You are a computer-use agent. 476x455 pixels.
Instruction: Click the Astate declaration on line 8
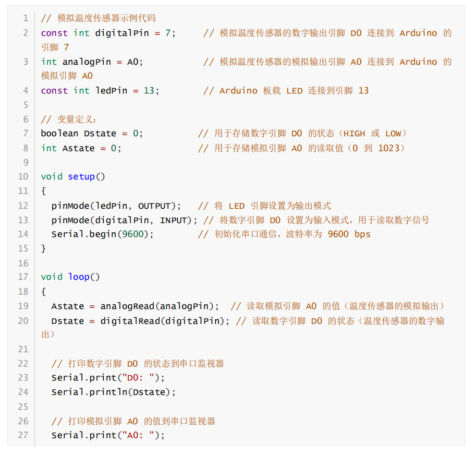point(78,148)
